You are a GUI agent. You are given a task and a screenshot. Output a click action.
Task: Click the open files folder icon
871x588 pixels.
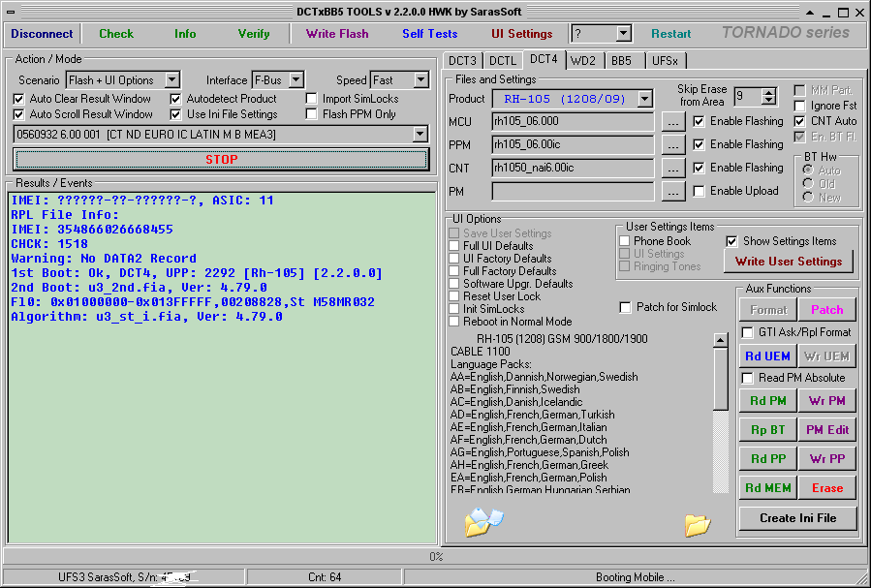tap(483, 522)
